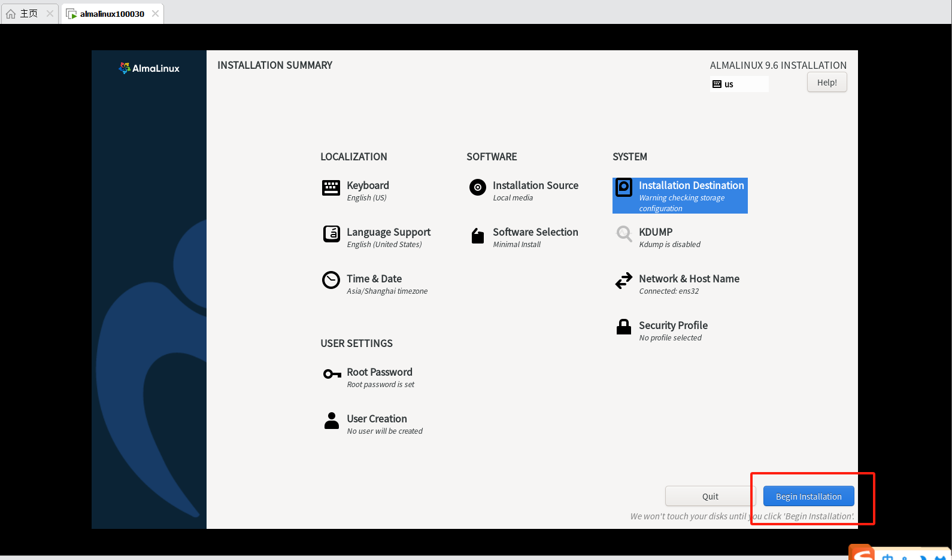
Task: Click 'English (United States)' language text
Action: (384, 245)
